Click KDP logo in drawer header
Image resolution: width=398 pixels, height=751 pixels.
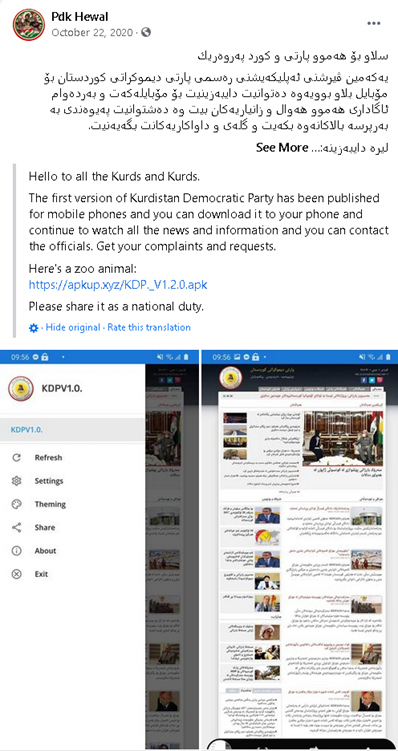[21, 388]
